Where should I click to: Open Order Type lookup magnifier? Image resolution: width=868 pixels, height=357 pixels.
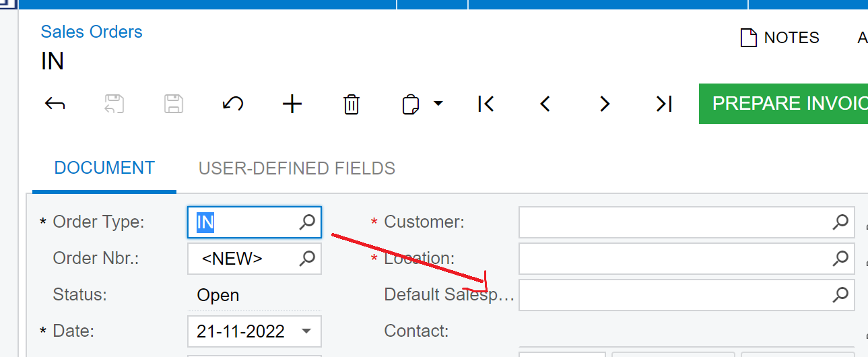click(307, 222)
